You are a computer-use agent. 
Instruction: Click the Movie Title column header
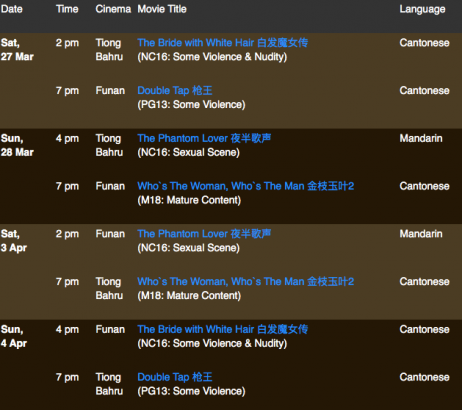coord(162,9)
